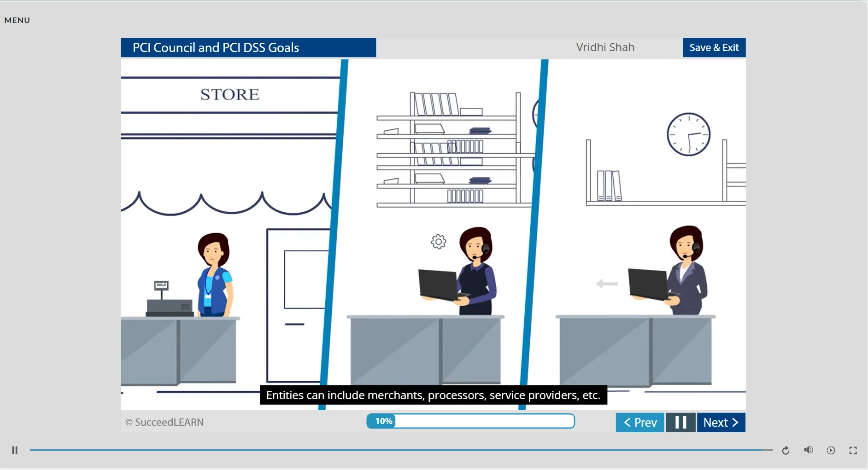This screenshot has width=868, height=470.
Task: Click the STORE sign in the illustration
Action: 230,94
